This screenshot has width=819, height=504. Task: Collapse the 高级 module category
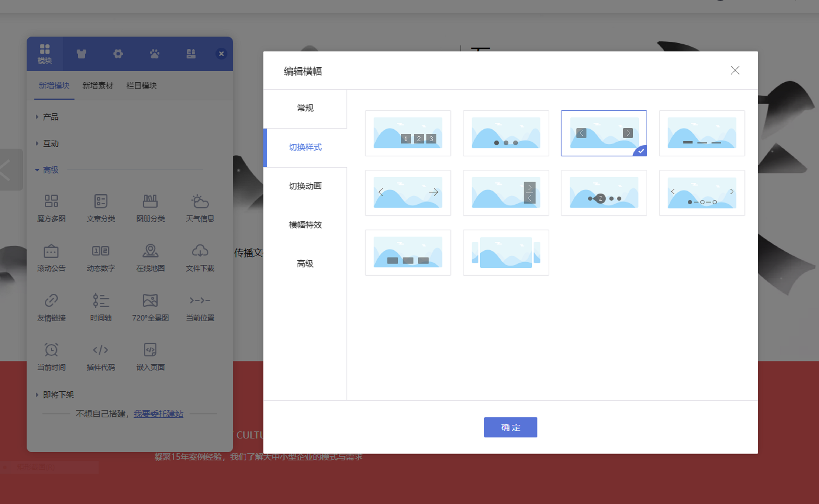(x=50, y=170)
